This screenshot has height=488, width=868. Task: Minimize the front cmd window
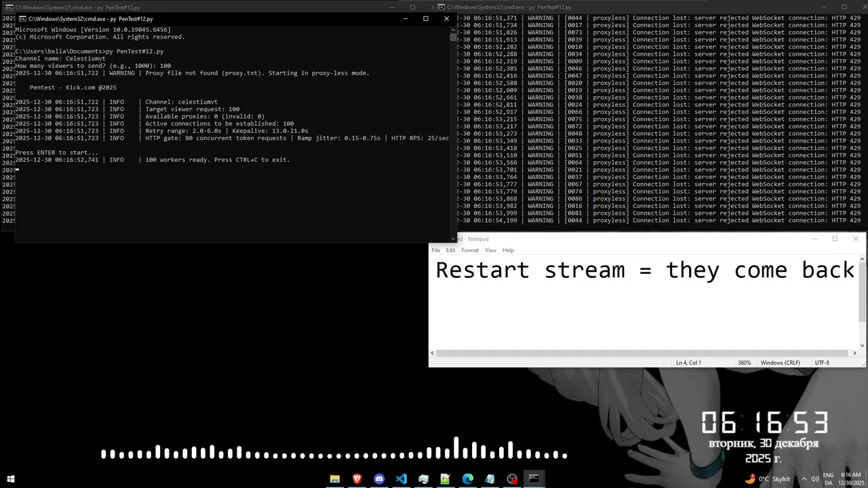coord(406,18)
